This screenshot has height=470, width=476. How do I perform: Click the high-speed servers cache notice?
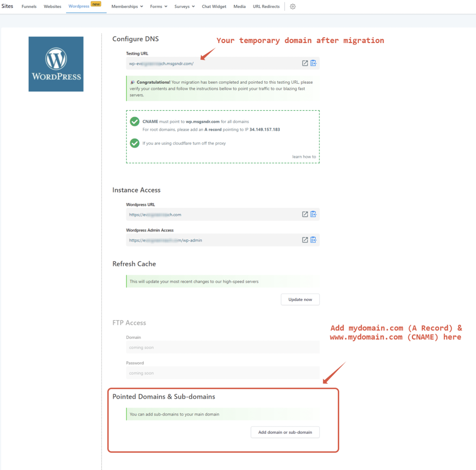222,282
